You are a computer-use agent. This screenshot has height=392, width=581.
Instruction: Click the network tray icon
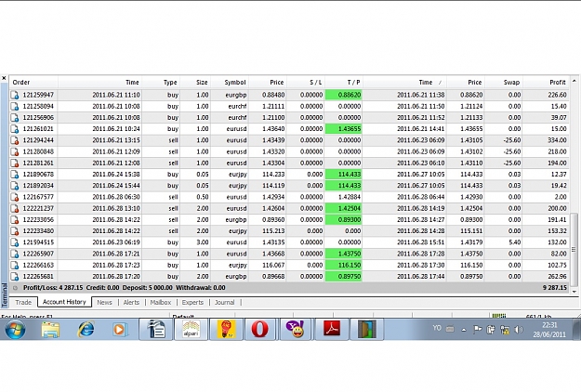coord(505,330)
